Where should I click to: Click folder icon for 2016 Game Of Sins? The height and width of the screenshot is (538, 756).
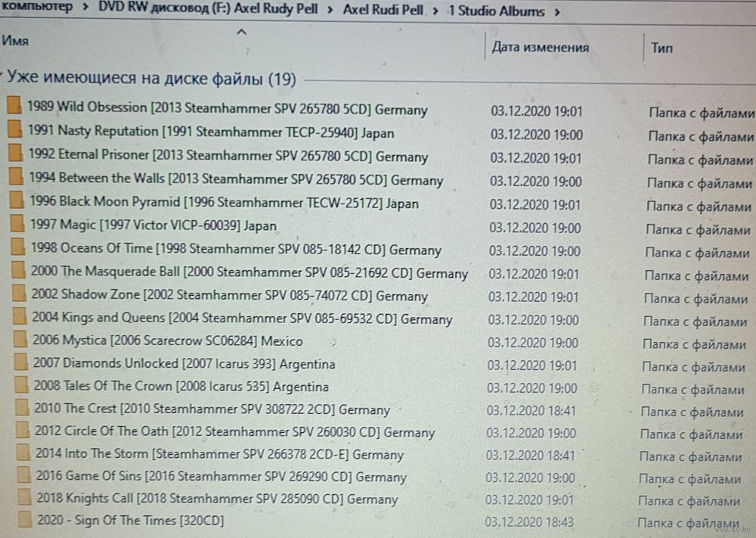click(x=23, y=474)
